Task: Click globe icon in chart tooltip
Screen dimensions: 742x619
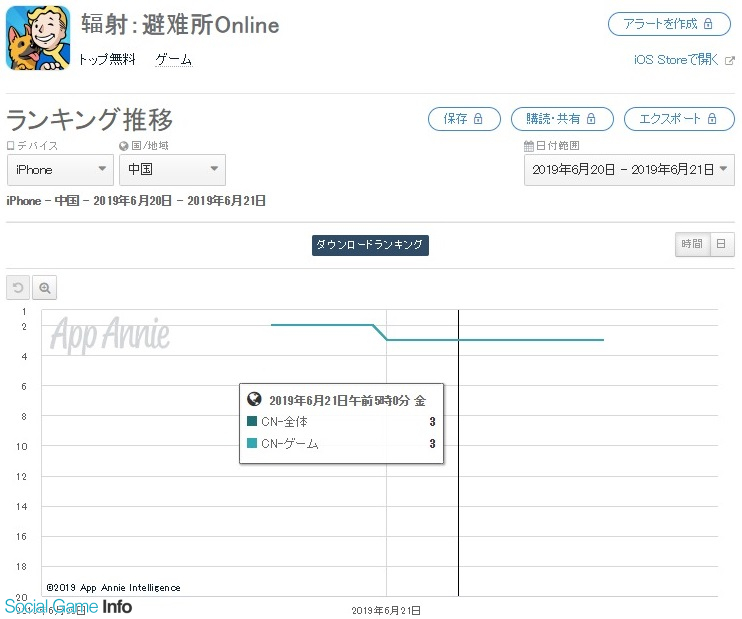Action: (254, 399)
